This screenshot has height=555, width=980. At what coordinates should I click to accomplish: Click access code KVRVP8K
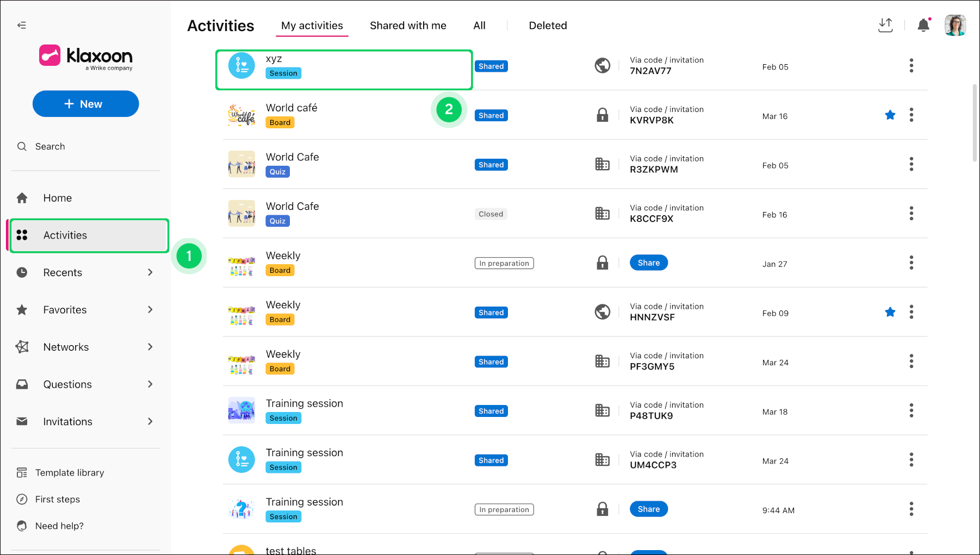(652, 120)
